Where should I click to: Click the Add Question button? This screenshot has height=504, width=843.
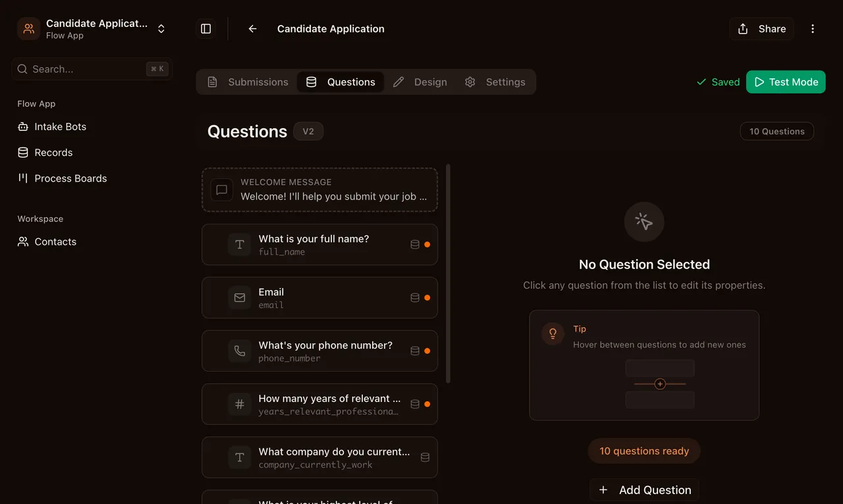tap(643, 490)
